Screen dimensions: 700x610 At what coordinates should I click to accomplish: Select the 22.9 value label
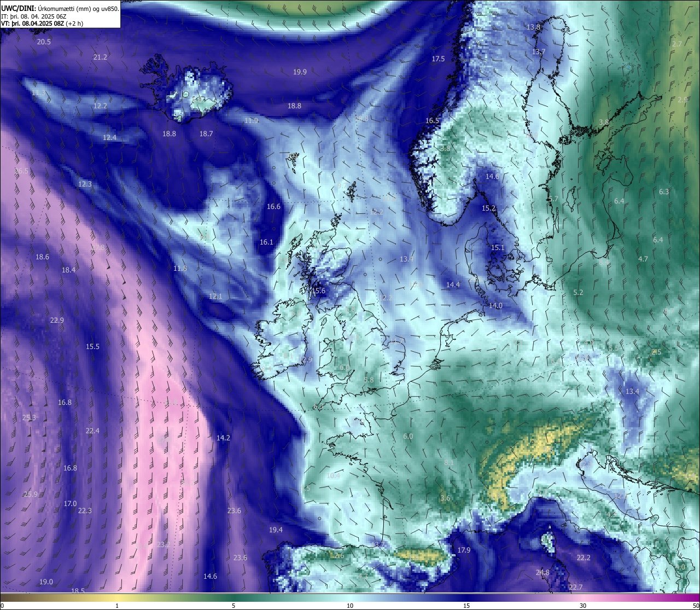(57, 320)
